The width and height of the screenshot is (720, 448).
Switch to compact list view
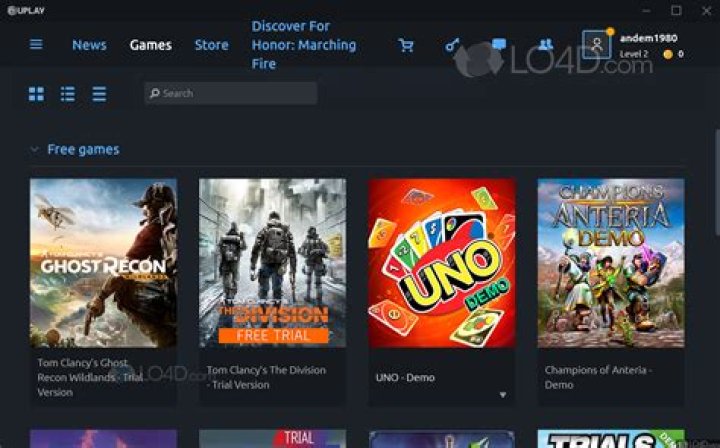pyautogui.click(x=99, y=94)
